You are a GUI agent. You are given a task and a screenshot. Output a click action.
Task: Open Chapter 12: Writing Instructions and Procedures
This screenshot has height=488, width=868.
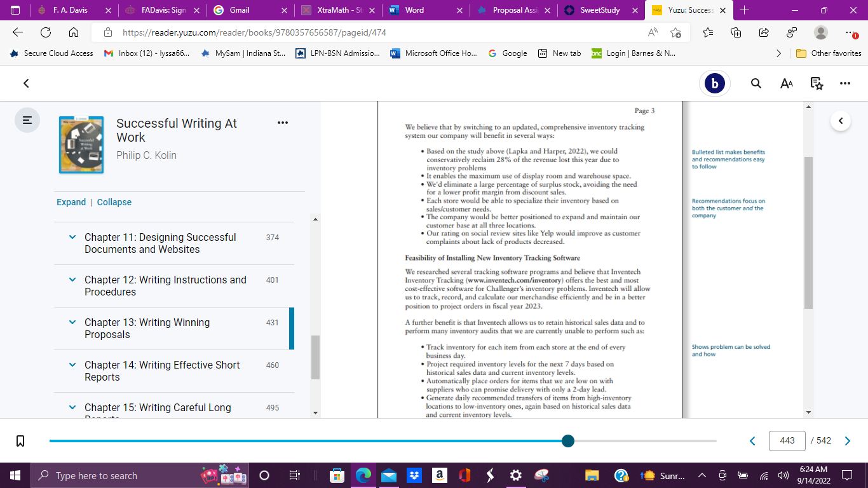coord(165,286)
